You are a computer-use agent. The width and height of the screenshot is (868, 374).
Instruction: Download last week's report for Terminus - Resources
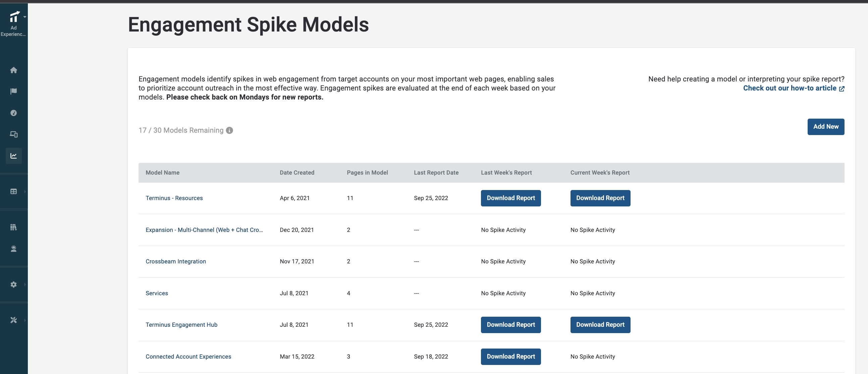pyautogui.click(x=510, y=198)
